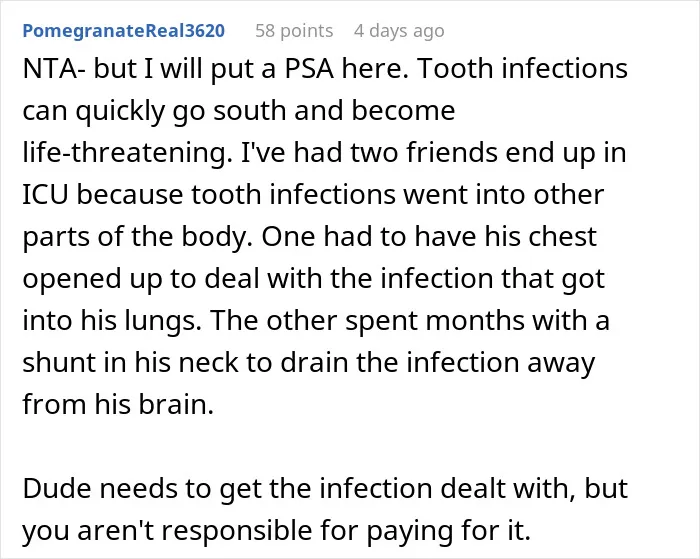Click the word ICU in the comment
The height and width of the screenshot is (559, 700).
click(45, 195)
